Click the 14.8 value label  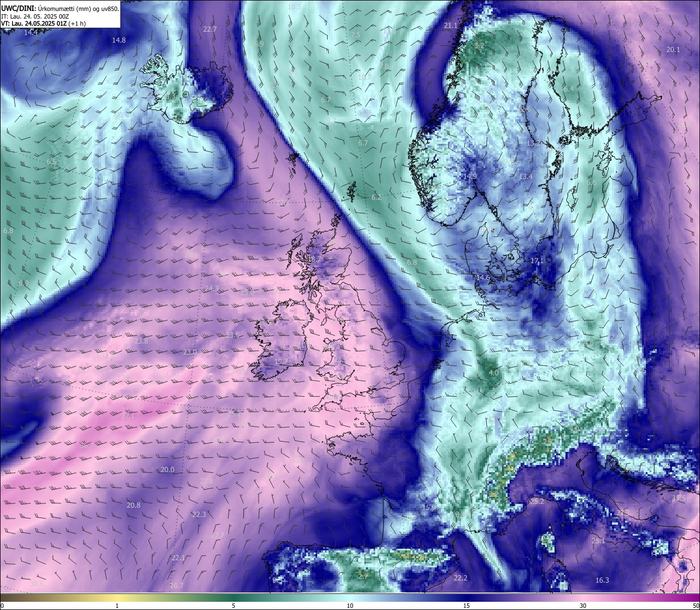[119, 40]
